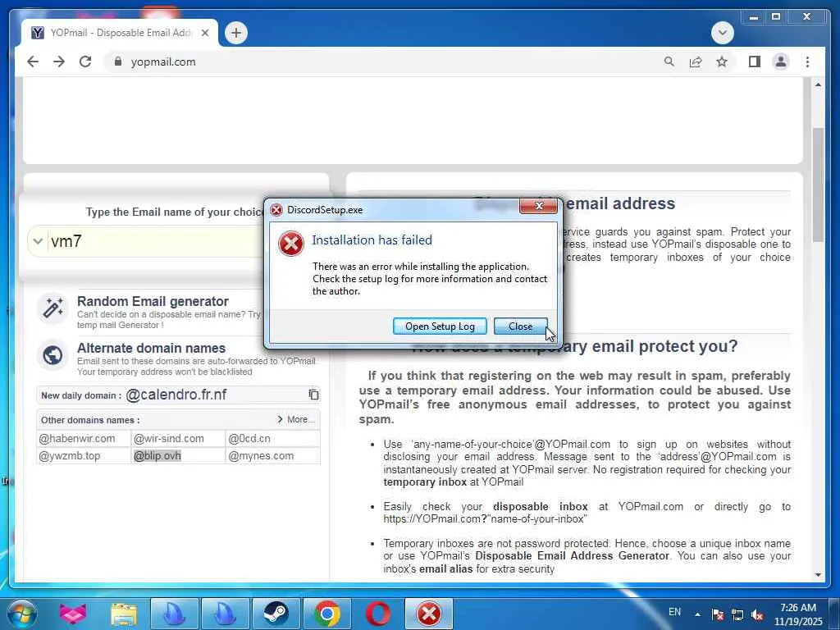The width and height of the screenshot is (840, 630).
Task: Select the @wir-sind.com domain
Action: coord(169,438)
